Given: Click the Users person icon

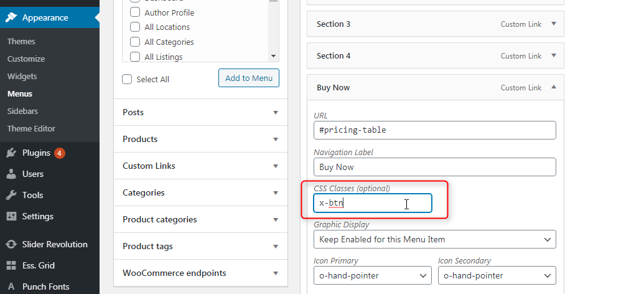Looking at the screenshot, I should pos(11,174).
